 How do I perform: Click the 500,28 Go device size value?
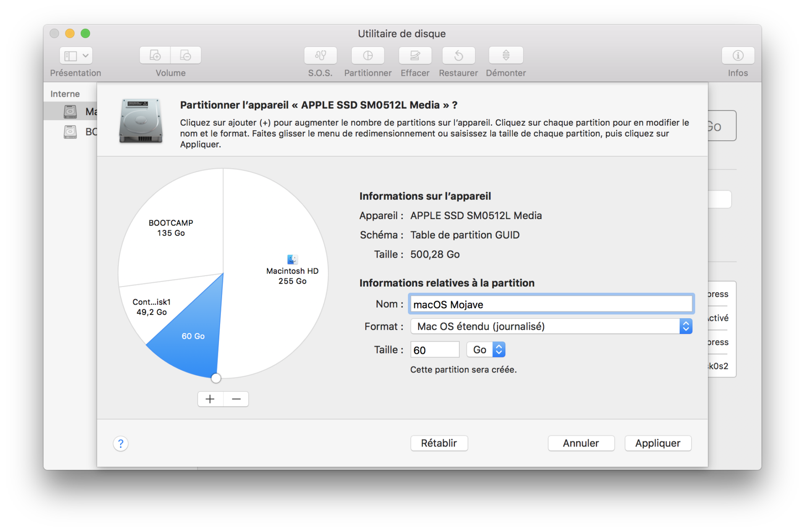(x=435, y=254)
